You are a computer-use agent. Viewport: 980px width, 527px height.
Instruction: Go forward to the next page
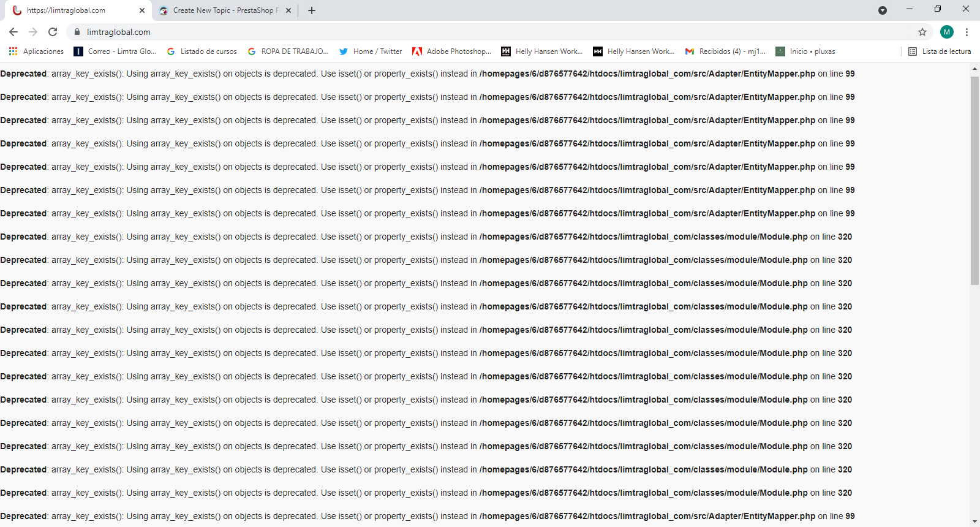point(33,32)
